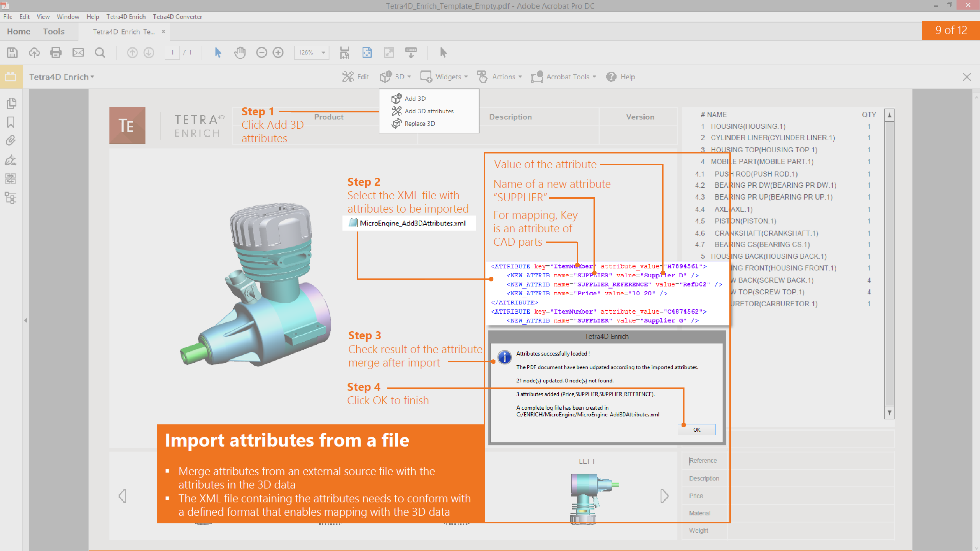Image resolution: width=980 pixels, height=551 pixels.
Task: Open the Tetra4D Converter menu
Action: [177, 17]
